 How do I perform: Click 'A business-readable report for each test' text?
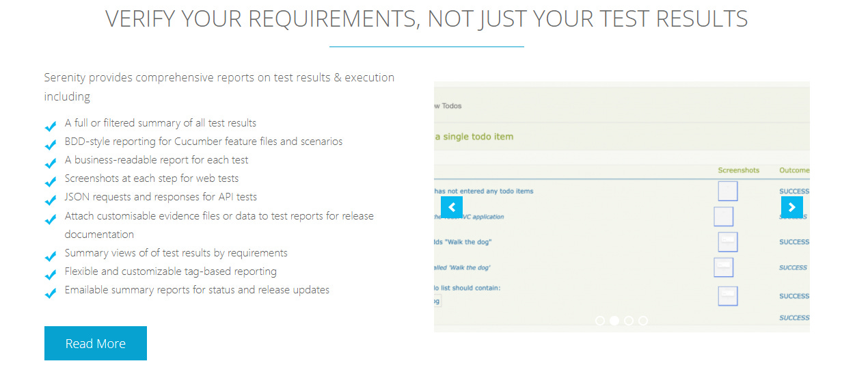157,160
